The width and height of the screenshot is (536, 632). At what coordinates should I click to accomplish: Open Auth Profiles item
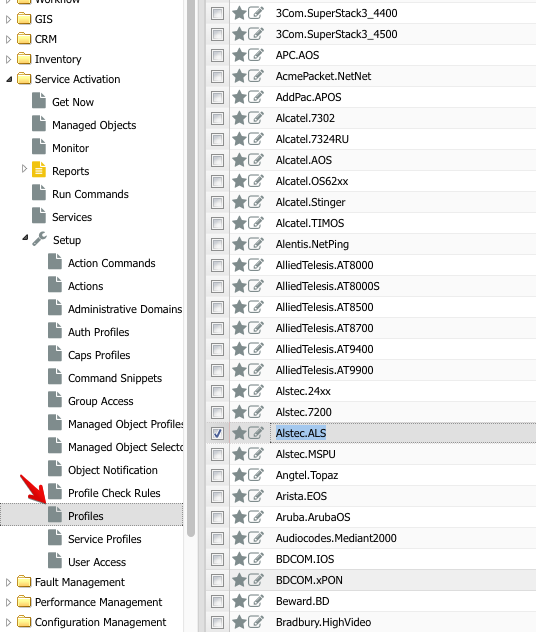click(x=99, y=332)
